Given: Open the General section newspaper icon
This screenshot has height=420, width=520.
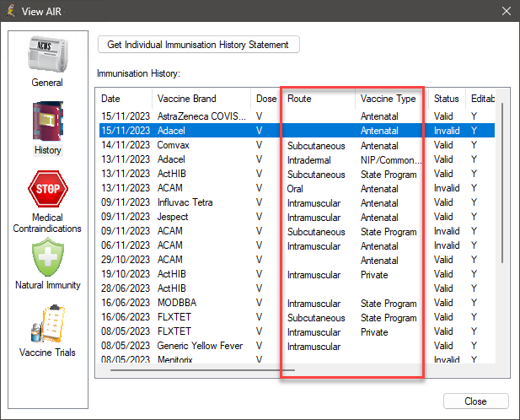Looking at the screenshot, I should [46, 56].
